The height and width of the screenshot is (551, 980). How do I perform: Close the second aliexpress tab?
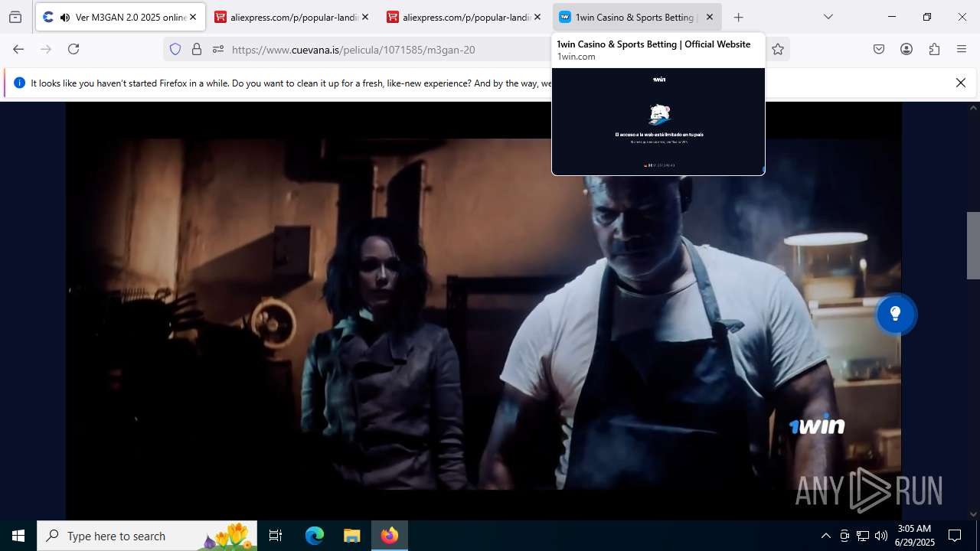(x=537, y=17)
